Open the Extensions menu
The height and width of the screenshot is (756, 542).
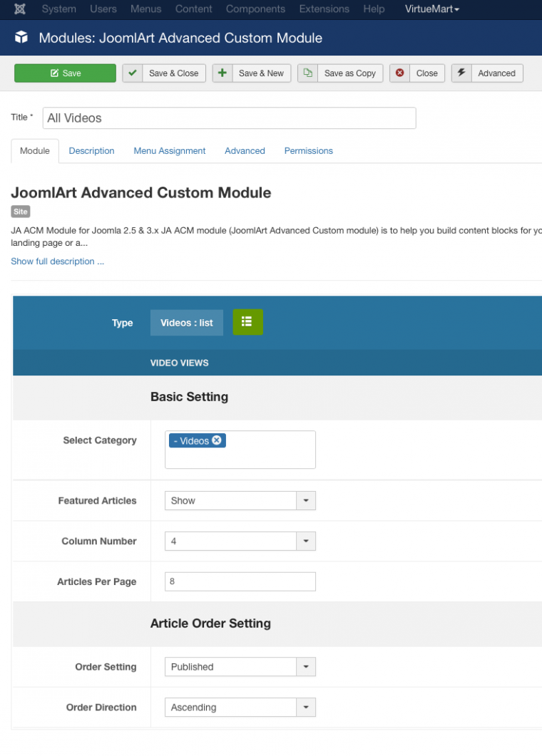[x=323, y=9]
